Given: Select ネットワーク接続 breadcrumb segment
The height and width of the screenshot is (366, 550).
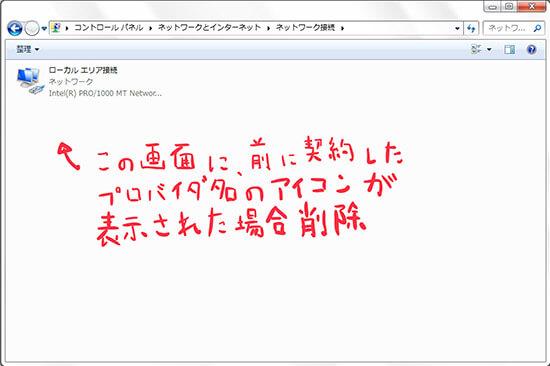Looking at the screenshot, I should (305, 28).
